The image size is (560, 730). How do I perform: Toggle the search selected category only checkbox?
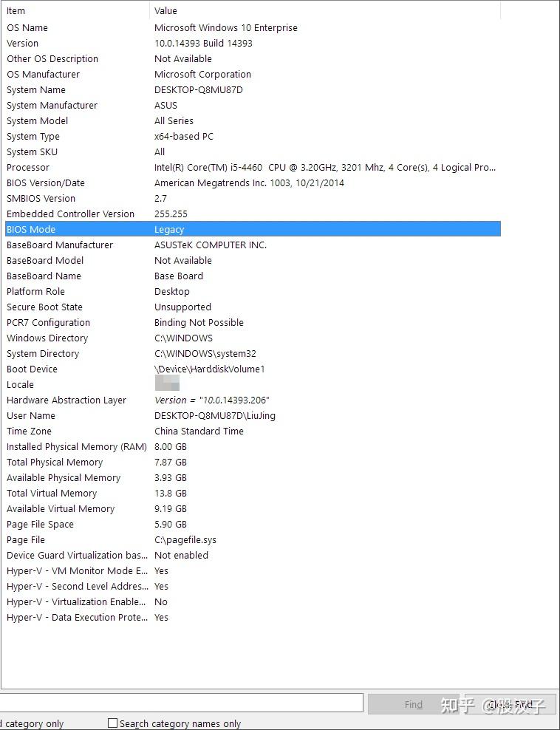[3, 723]
